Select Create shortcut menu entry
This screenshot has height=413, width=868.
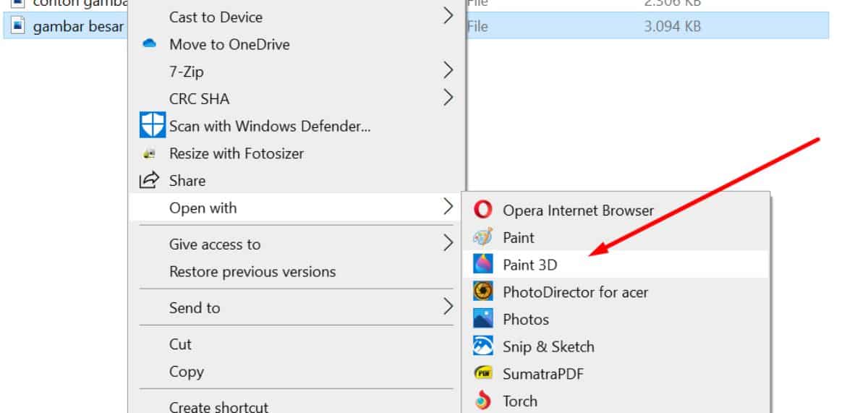click(218, 406)
